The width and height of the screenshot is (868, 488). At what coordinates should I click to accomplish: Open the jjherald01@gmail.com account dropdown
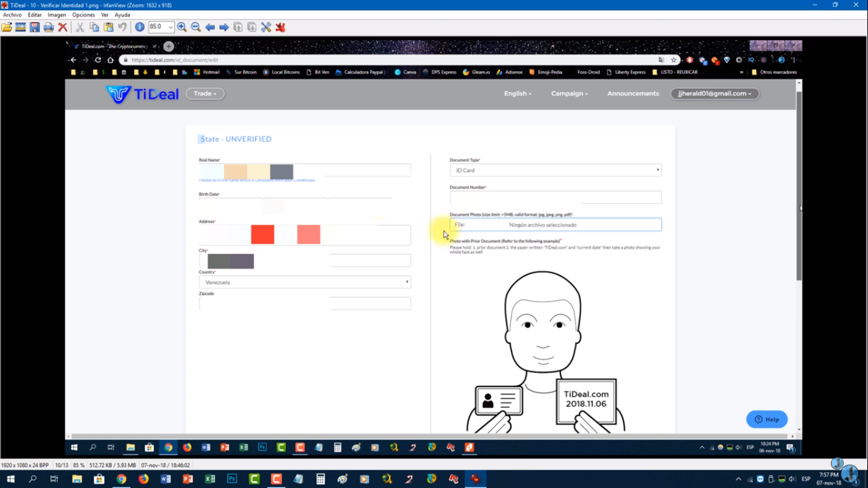(715, 93)
